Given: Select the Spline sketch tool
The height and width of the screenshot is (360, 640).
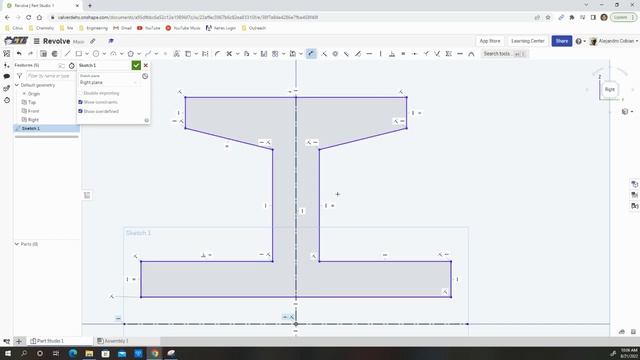Looking at the screenshot, I should click(148, 53).
